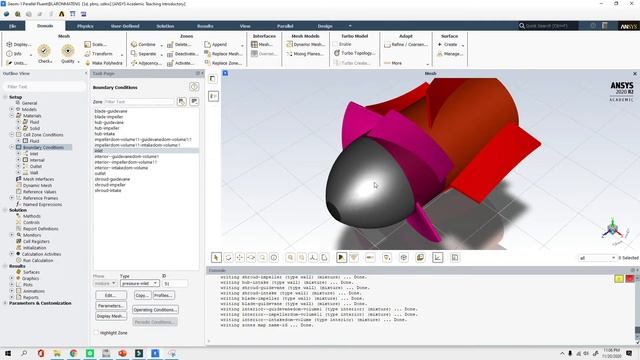Open the Mixing Planes tool

(x=306, y=53)
